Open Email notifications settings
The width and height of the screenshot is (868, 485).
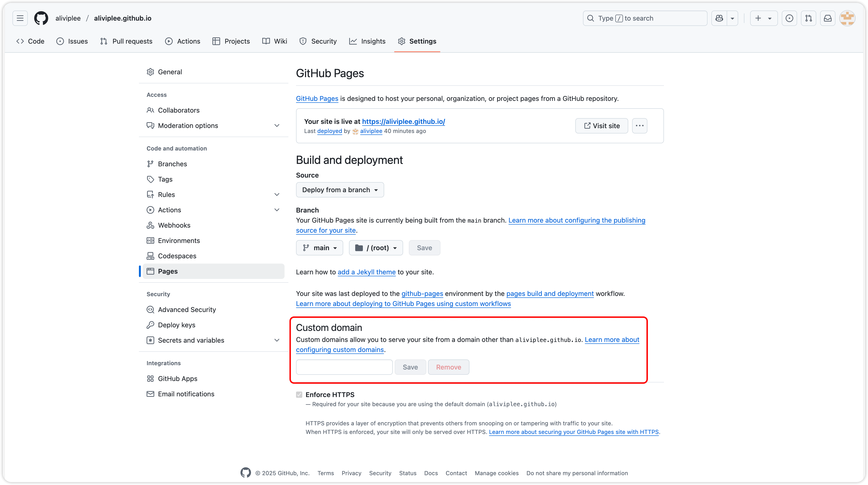[x=213, y=394]
